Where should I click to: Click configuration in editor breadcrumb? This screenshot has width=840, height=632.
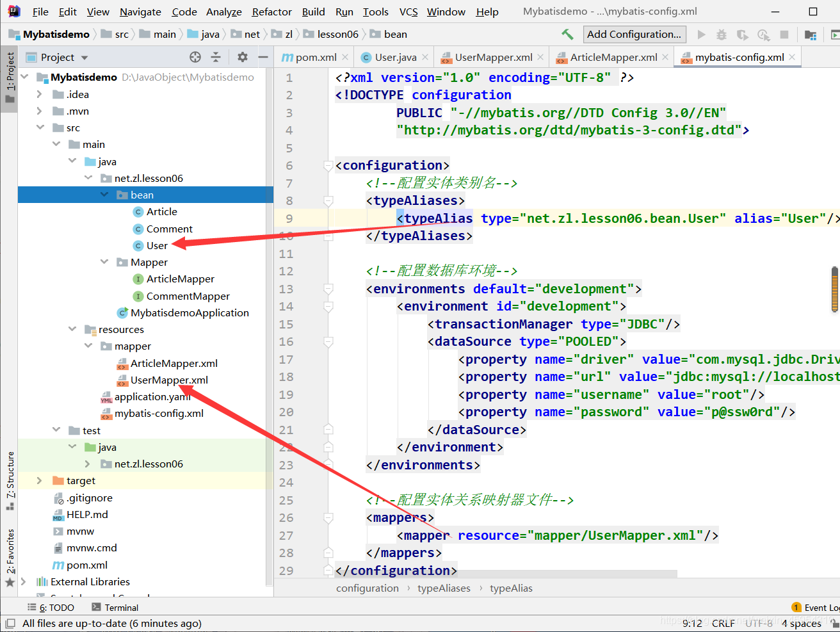tap(367, 588)
